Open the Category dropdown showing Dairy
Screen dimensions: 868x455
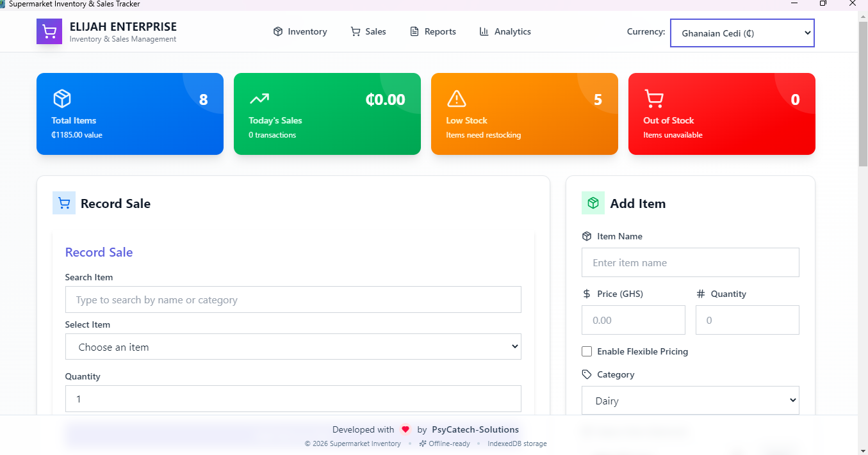pyautogui.click(x=690, y=401)
